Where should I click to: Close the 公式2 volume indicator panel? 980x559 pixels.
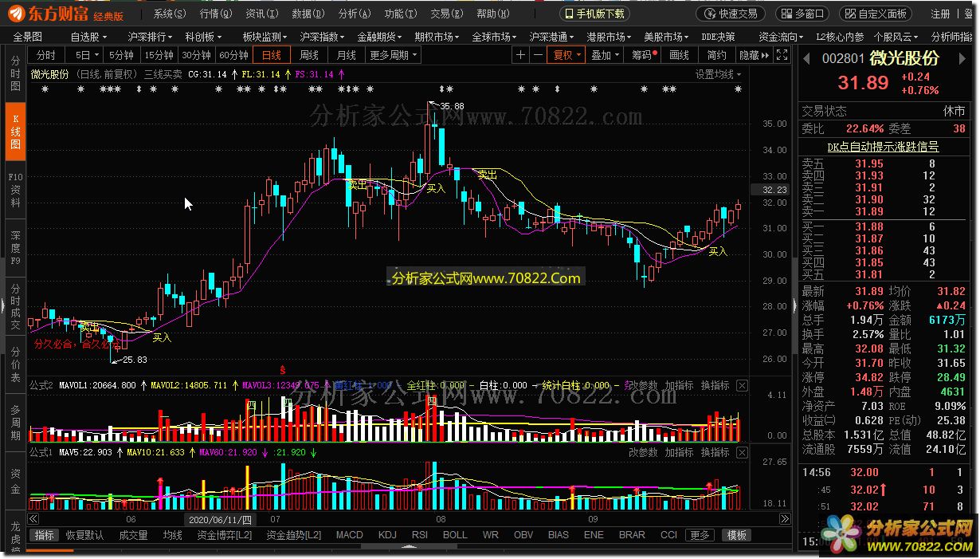(742, 386)
